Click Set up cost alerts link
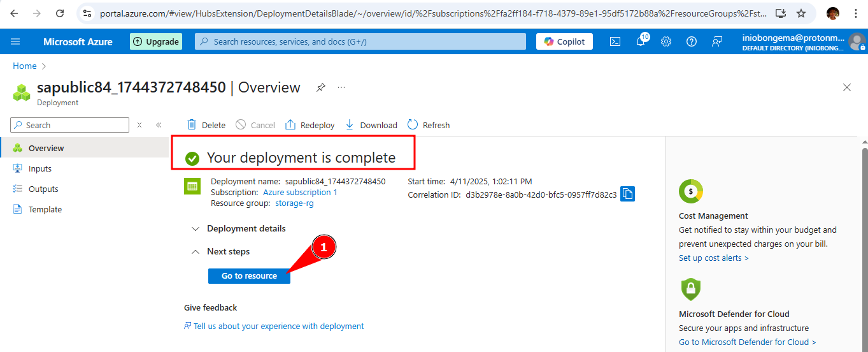The width and height of the screenshot is (868, 352). (x=714, y=258)
